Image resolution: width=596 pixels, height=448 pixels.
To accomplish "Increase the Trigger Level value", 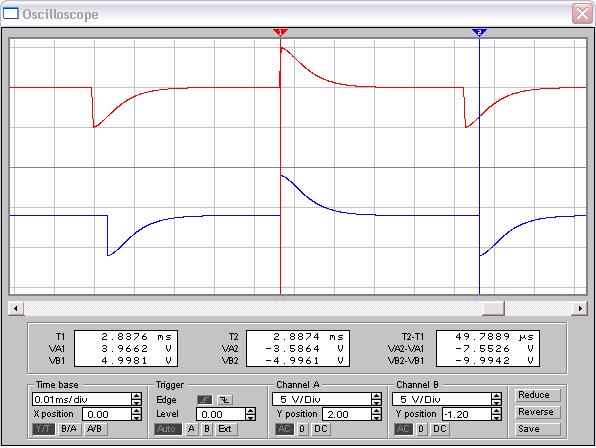I will pos(250,411).
